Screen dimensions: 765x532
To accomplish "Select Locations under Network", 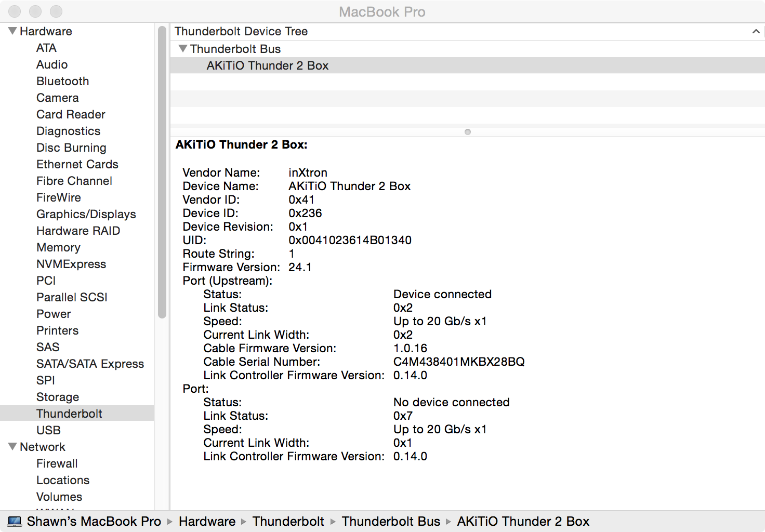I will (63, 480).
